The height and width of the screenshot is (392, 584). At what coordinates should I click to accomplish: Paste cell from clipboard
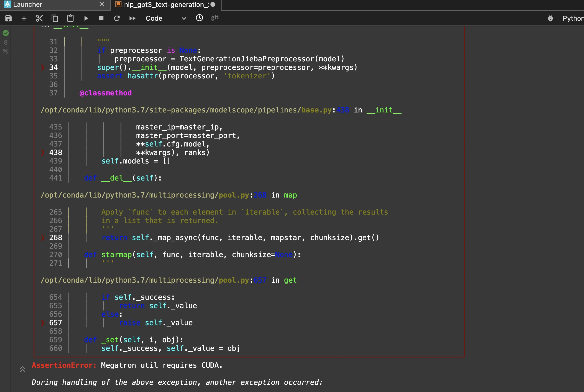tap(70, 18)
